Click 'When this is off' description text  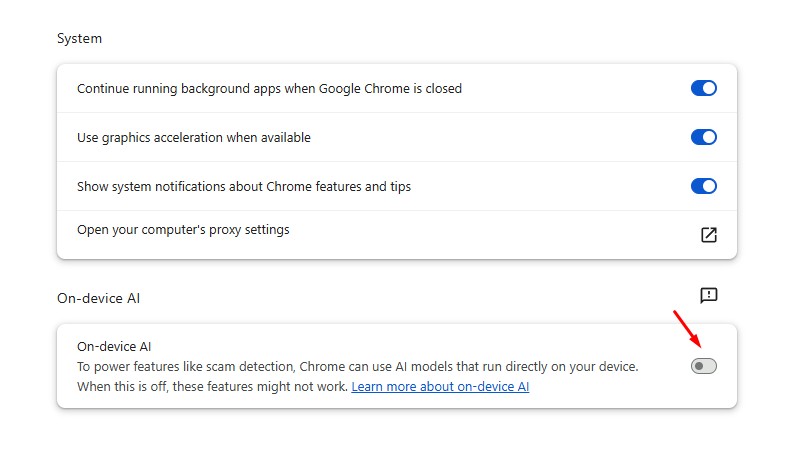212,386
